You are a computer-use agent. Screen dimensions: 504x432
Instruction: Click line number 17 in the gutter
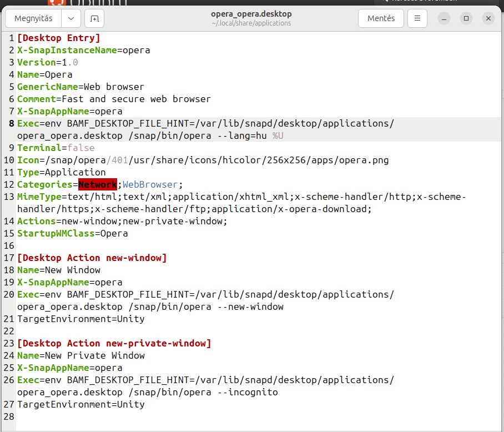[x=9, y=258]
